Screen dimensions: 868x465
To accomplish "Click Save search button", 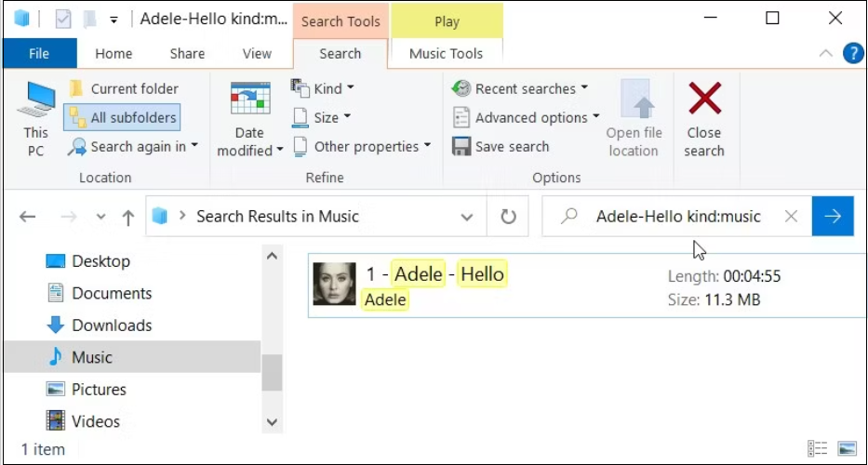I will coord(501,147).
